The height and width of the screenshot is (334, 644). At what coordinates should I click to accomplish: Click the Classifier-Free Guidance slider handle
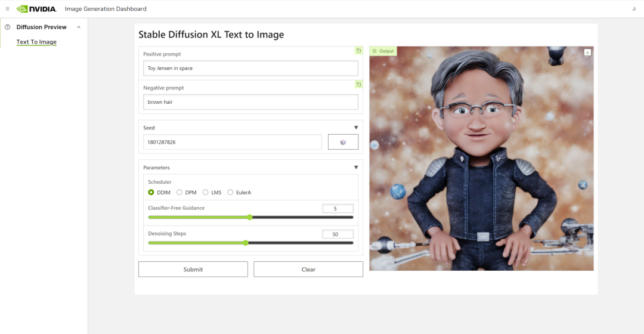[250, 217]
